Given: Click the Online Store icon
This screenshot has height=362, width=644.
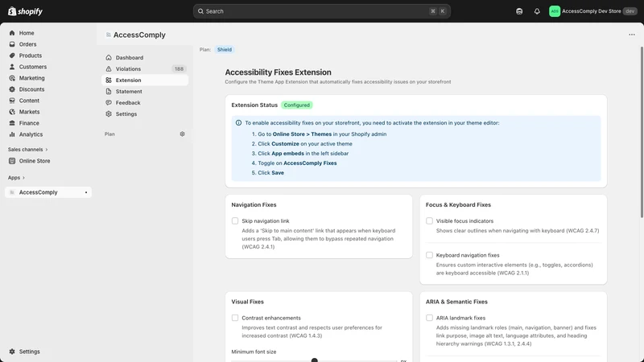Looking at the screenshot, I should (12, 161).
